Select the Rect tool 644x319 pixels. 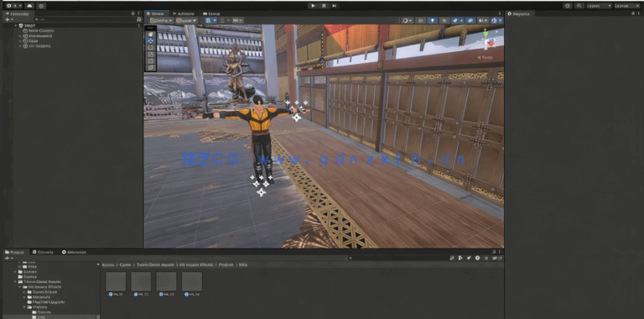(x=151, y=60)
